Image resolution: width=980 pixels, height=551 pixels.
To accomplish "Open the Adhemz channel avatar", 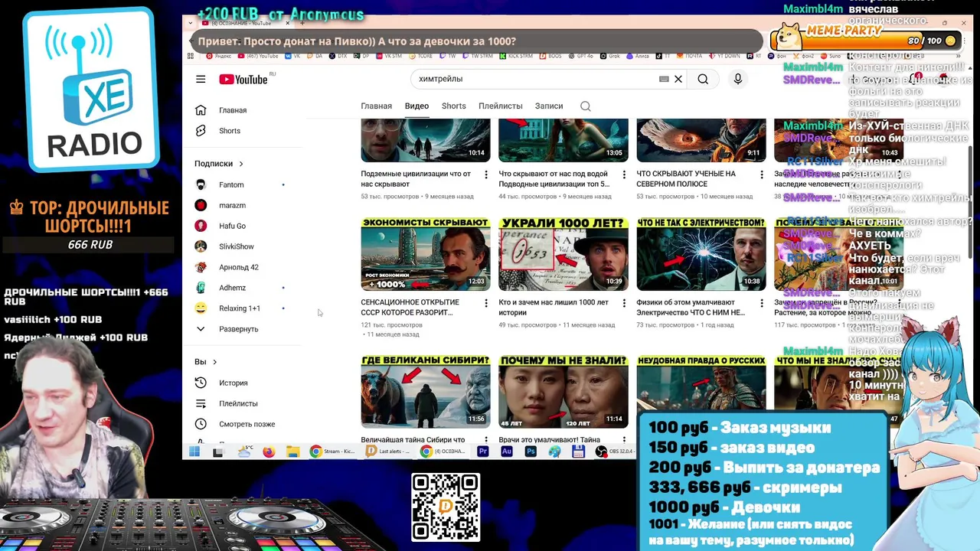I will (201, 288).
